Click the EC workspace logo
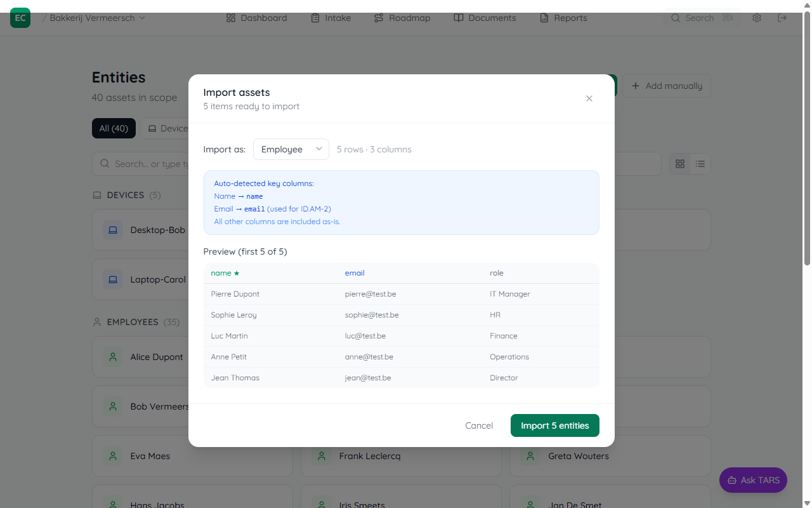The height and width of the screenshot is (508, 812). point(20,18)
